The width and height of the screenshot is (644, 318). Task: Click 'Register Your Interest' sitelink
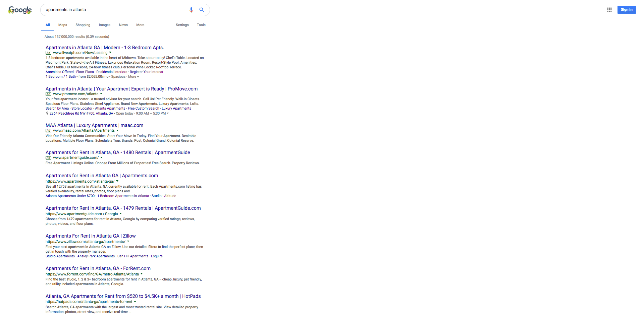pyautogui.click(x=147, y=72)
